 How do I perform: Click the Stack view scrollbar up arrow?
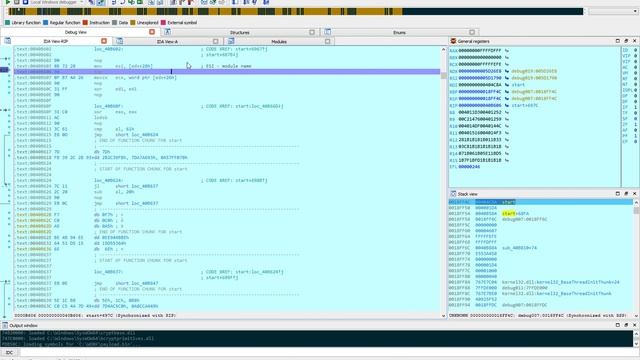point(636,202)
